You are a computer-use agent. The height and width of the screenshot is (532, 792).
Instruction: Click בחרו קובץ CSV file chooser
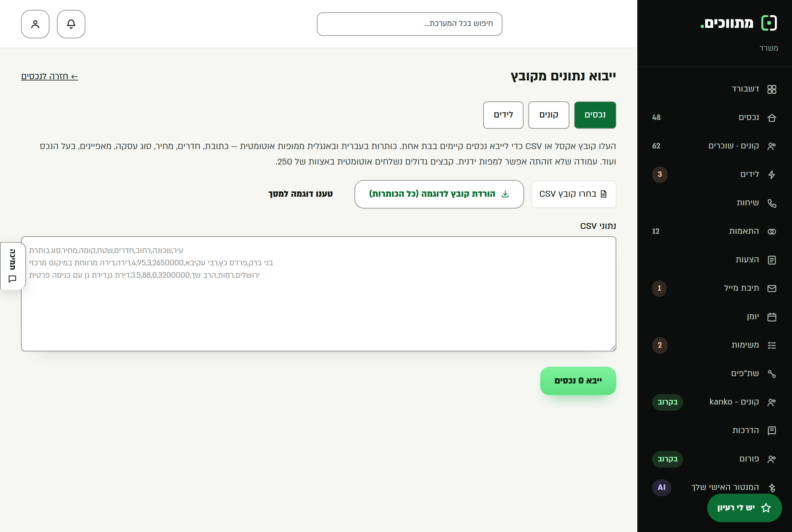tap(574, 194)
